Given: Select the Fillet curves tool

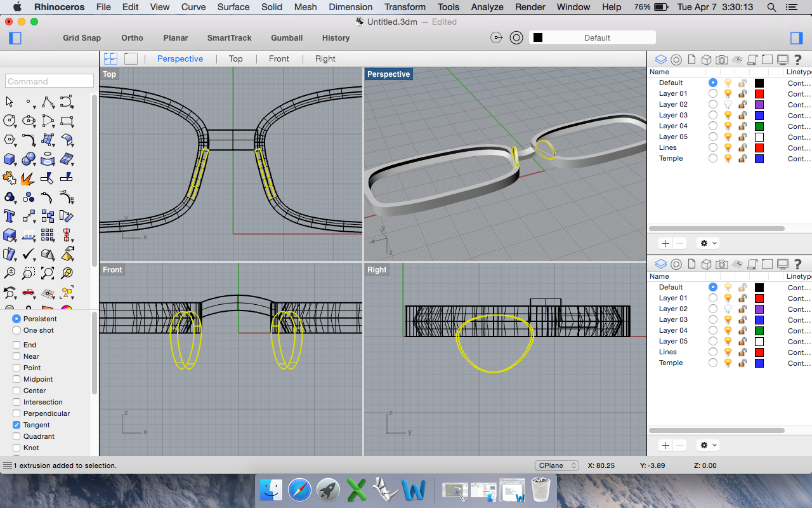Looking at the screenshot, I should [x=29, y=140].
